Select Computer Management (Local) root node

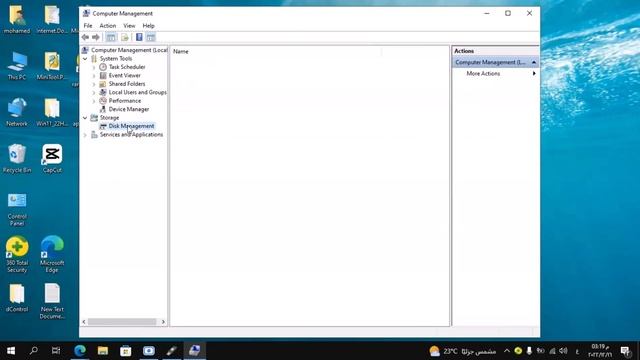click(x=129, y=50)
